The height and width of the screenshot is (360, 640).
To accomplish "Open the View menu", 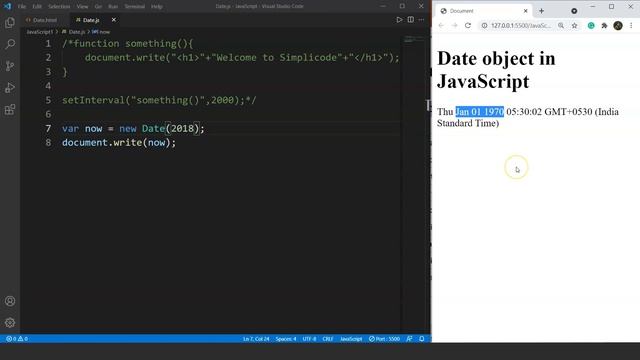I will (x=82, y=7).
